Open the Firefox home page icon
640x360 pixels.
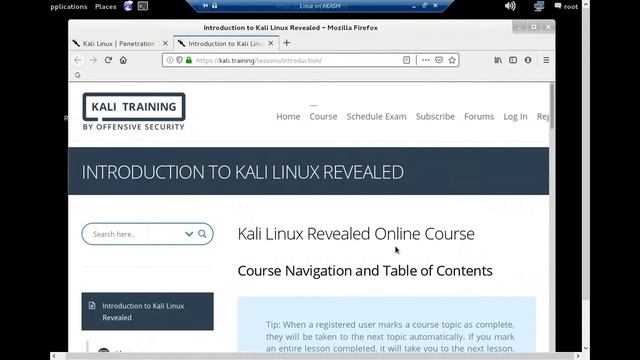point(123,60)
